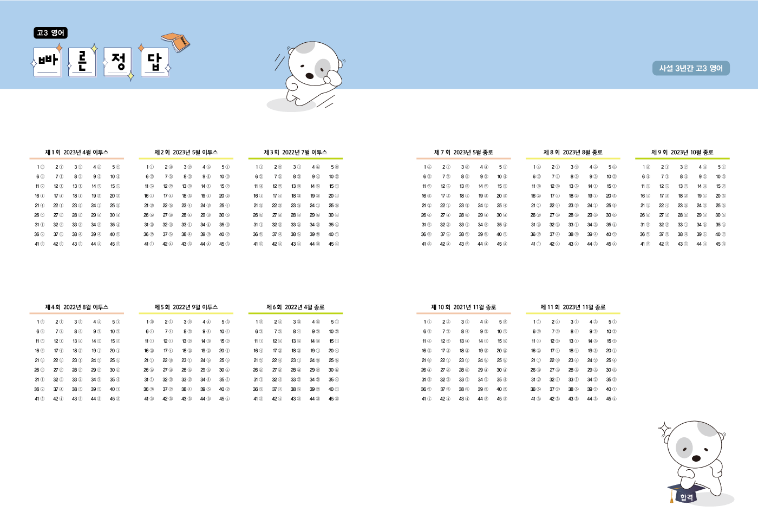
Task: Select heading 제11회 2023년 11월 종로
Action: point(573,307)
